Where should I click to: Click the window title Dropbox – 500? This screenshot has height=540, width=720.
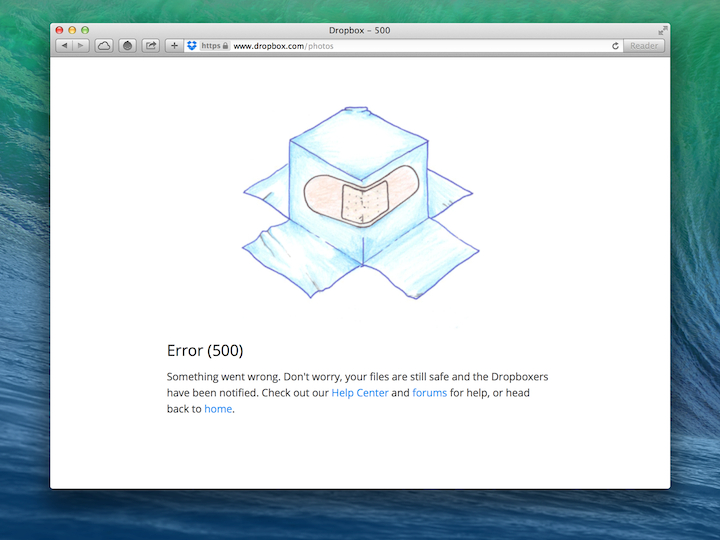point(360,30)
